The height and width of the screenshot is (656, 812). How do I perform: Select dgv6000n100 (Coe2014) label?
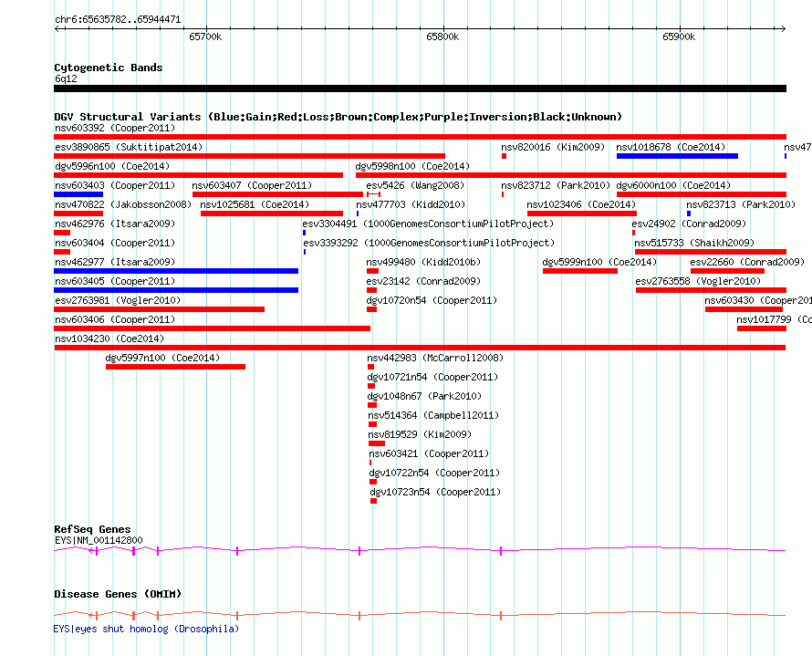[673, 185]
